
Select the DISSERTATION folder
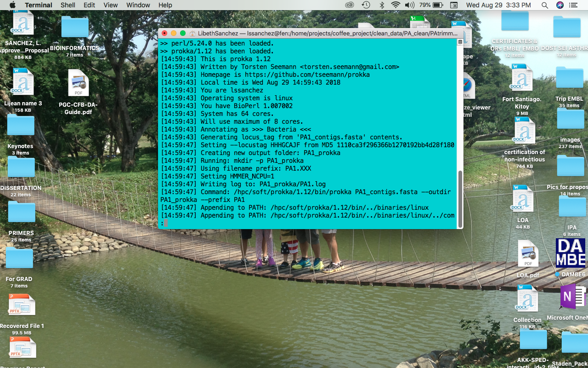[x=21, y=167]
